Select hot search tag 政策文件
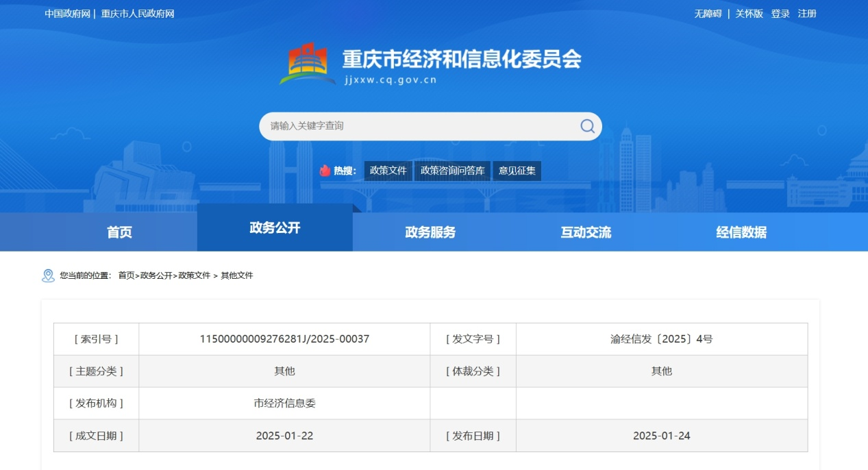The image size is (868, 470). pos(388,171)
